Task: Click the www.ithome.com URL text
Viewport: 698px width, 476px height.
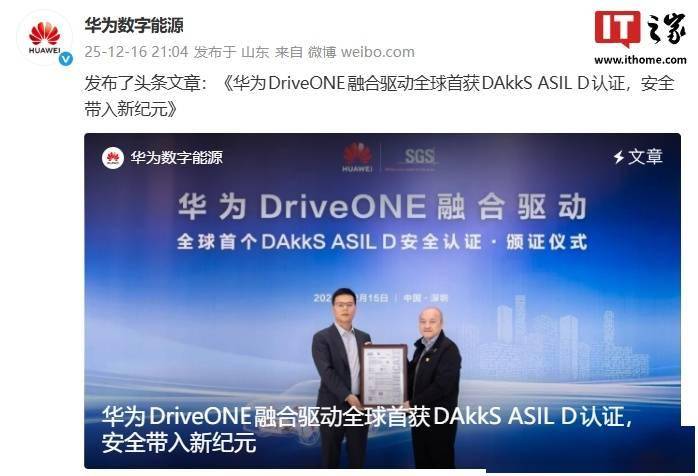Action: click(640, 60)
